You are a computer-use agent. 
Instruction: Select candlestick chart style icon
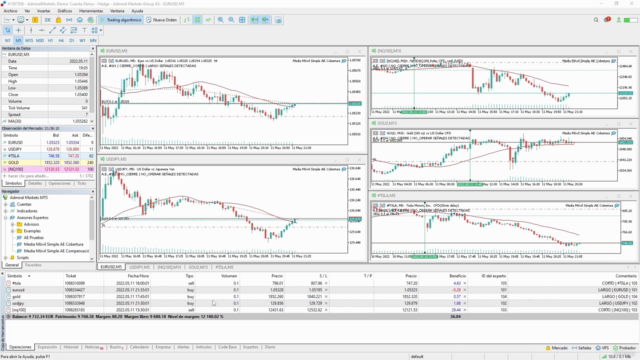pyautogui.click(x=197, y=20)
